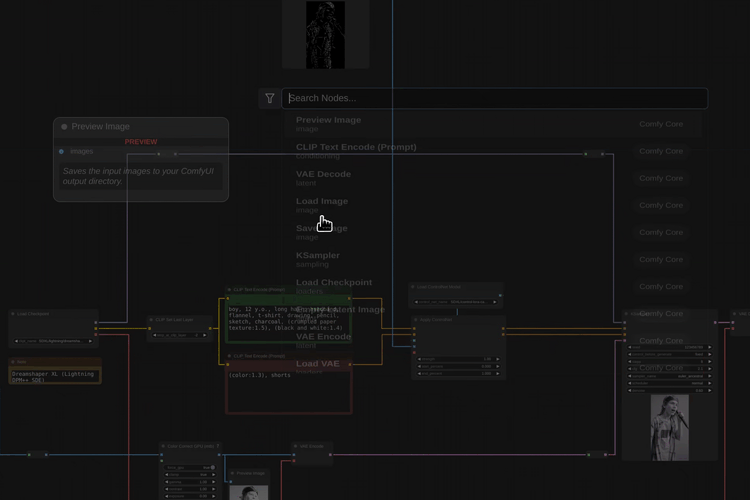Viewport: 750px width, 500px height.
Task: Open control_net_name dropdown in Load ControlNet Model
Action: [x=455, y=301]
